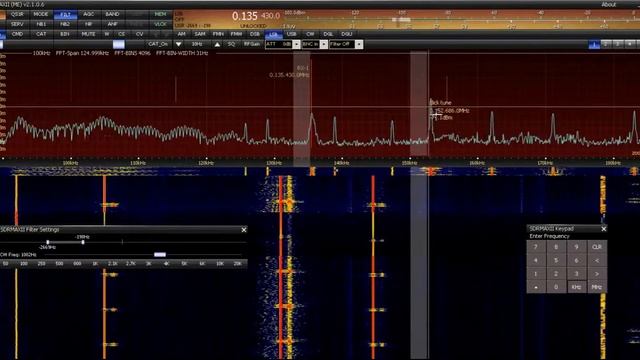
Task: Select the 10K filter width preset
Action: coord(220,264)
